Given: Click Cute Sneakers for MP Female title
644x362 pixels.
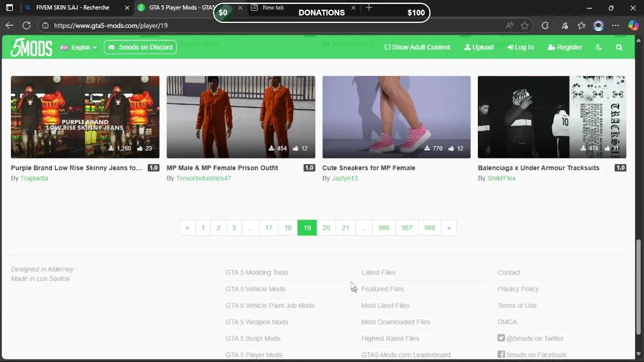Looking at the screenshot, I should (369, 168).
